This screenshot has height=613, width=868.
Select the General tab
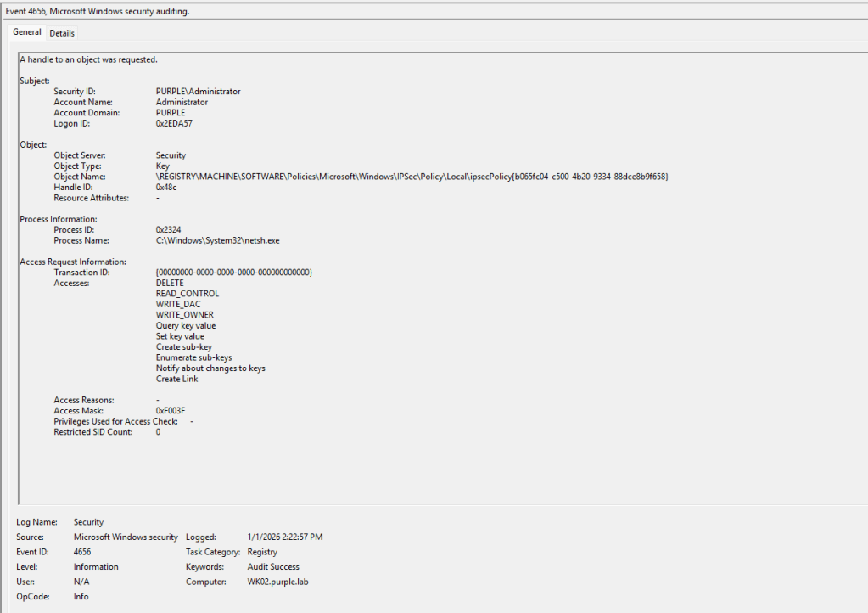tap(27, 32)
